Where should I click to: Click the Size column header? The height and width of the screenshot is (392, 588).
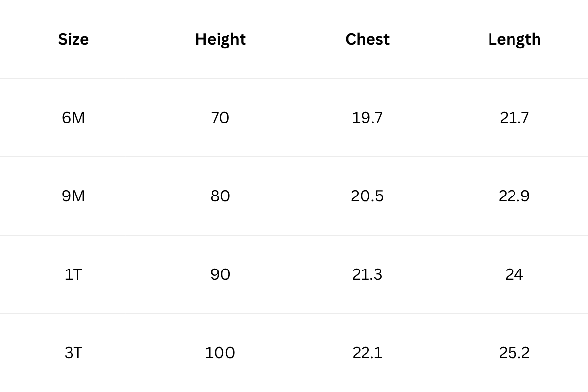coord(73,39)
